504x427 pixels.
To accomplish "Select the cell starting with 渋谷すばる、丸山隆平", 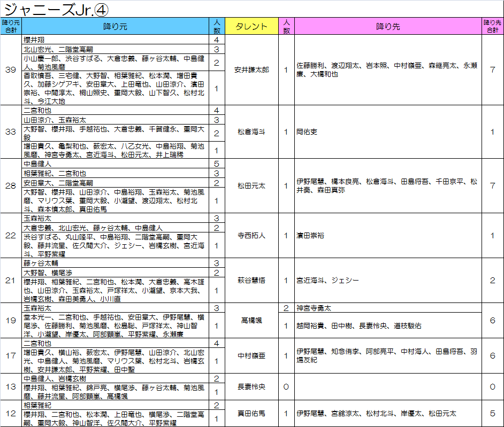I will (x=116, y=245).
